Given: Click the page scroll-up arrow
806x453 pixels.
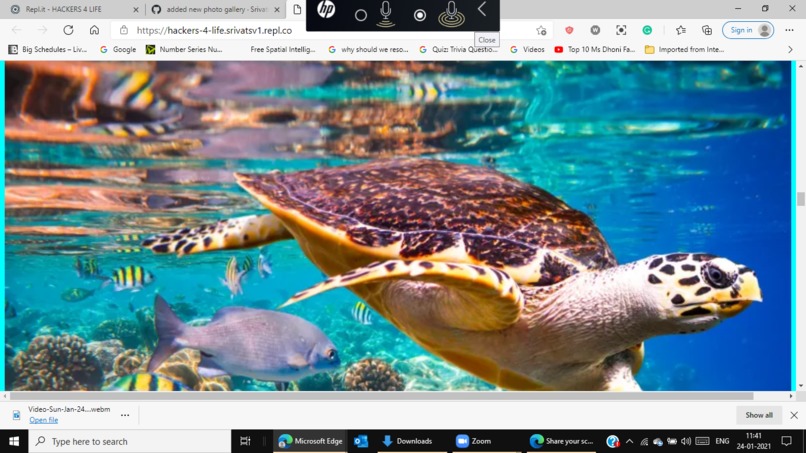Looking at the screenshot, I should point(800,66).
